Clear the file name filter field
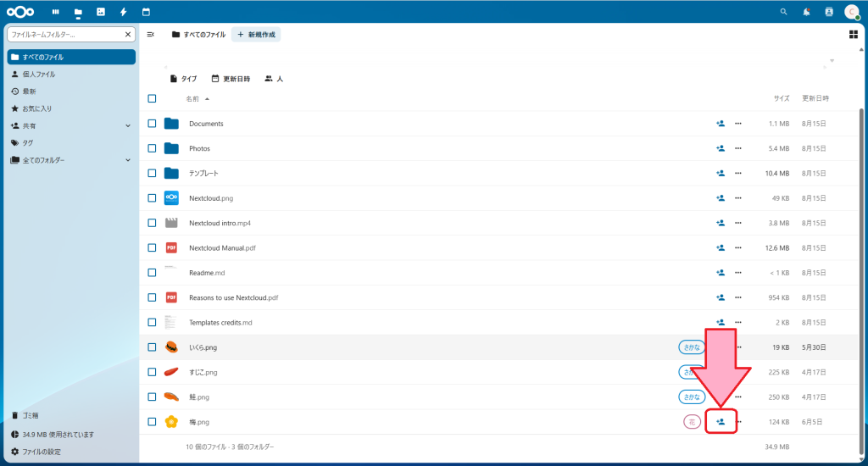The width and height of the screenshot is (868, 466). point(128,35)
